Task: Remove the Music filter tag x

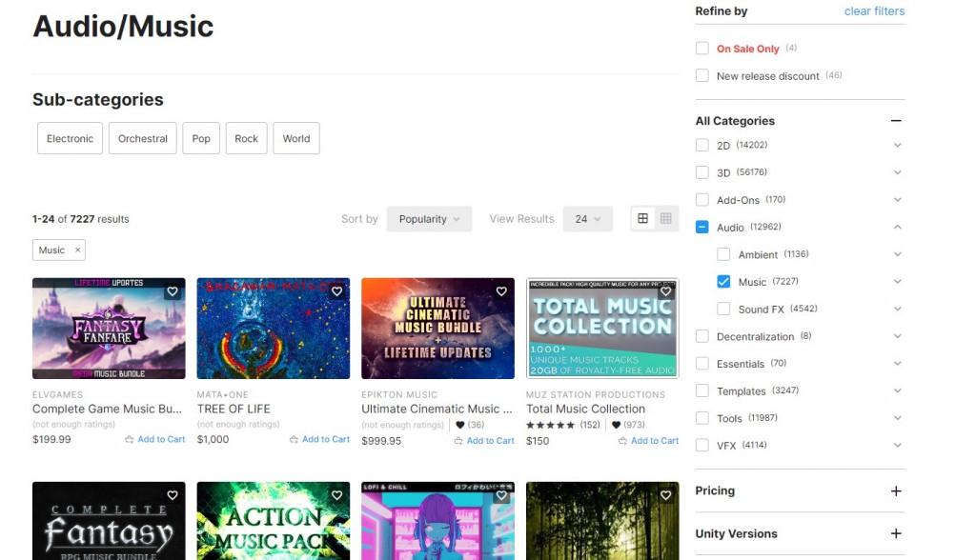Action: (x=78, y=250)
